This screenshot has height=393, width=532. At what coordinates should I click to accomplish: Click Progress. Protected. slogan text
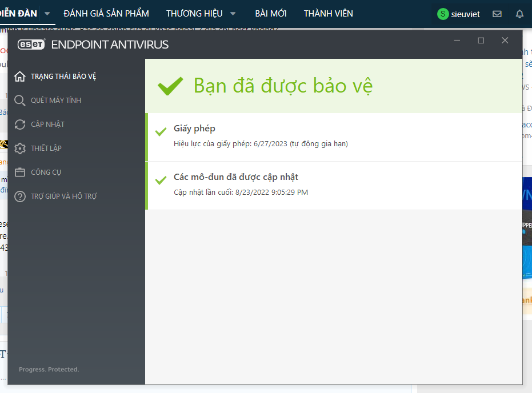click(49, 369)
